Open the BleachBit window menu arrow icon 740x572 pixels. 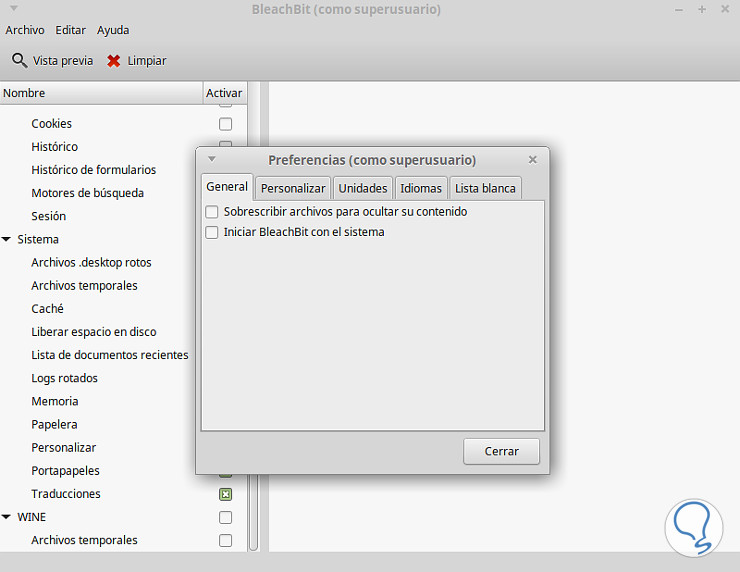14,8
